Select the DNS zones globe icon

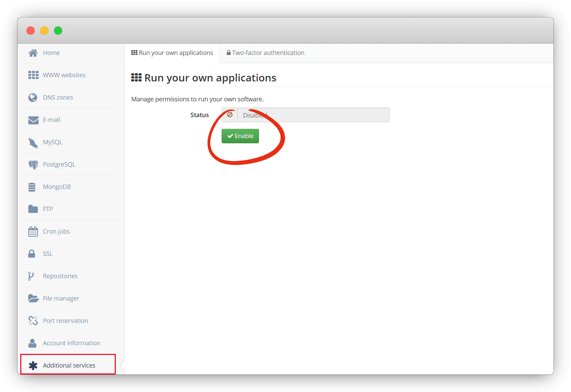point(33,98)
